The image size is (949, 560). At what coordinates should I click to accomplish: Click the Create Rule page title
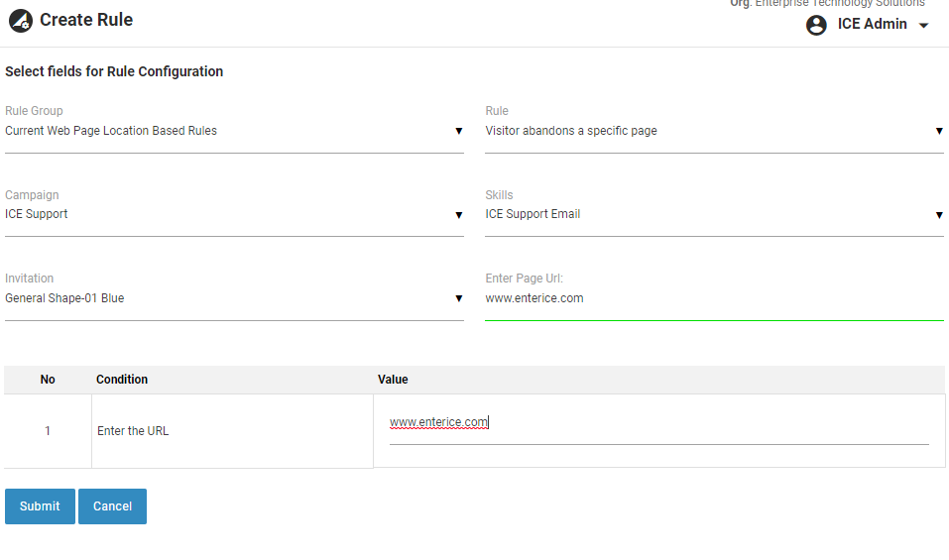86,20
